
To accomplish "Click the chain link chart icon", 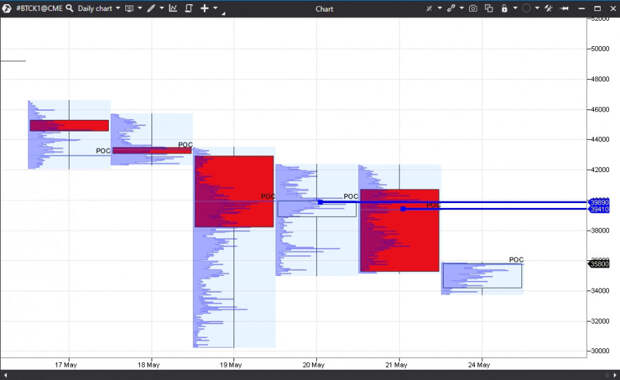I will pos(451,8).
